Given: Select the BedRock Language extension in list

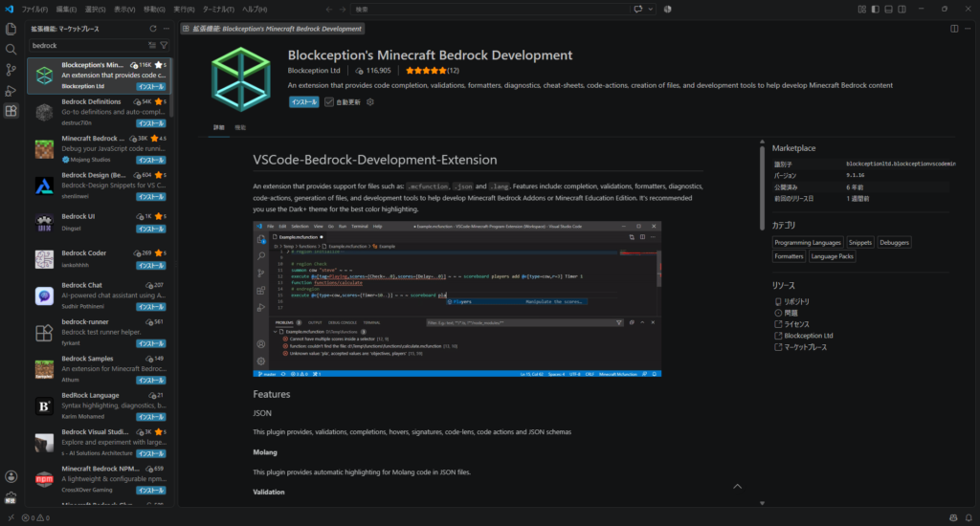Looking at the screenshot, I should 99,406.
